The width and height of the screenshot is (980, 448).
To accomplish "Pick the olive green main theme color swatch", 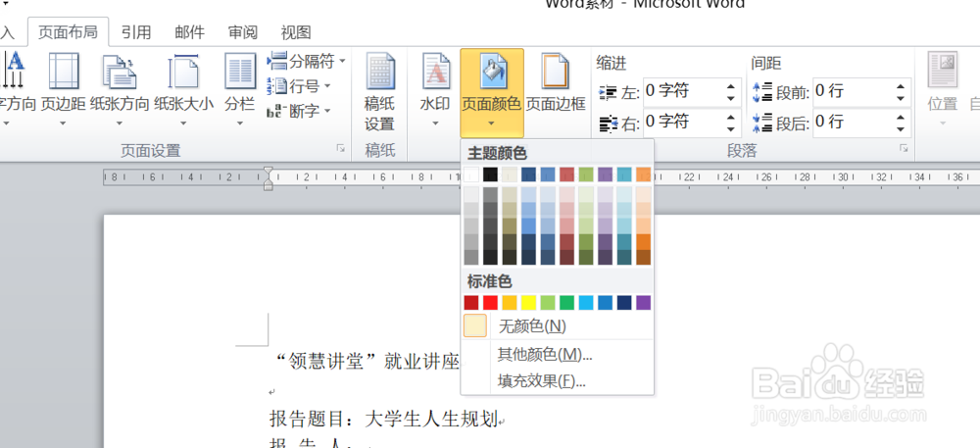I will pyautogui.click(x=586, y=174).
